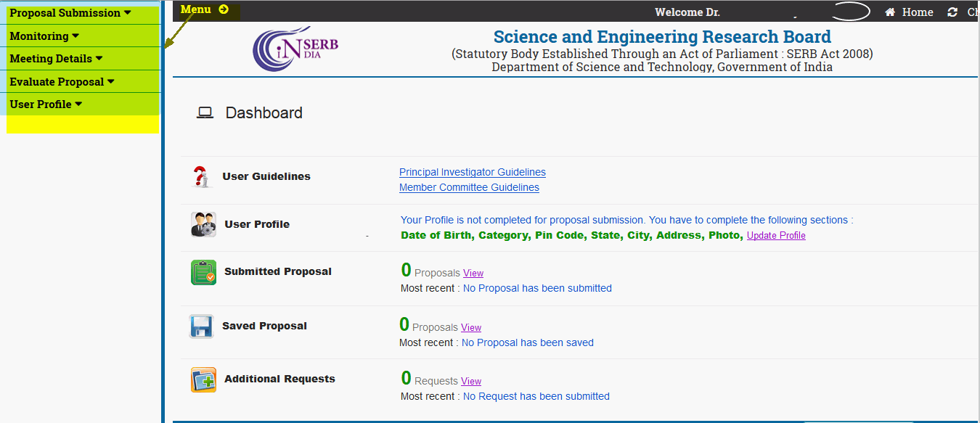Click the User Profile people icon
This screenshot has height=423, width=980.
[x=203, y=224]
